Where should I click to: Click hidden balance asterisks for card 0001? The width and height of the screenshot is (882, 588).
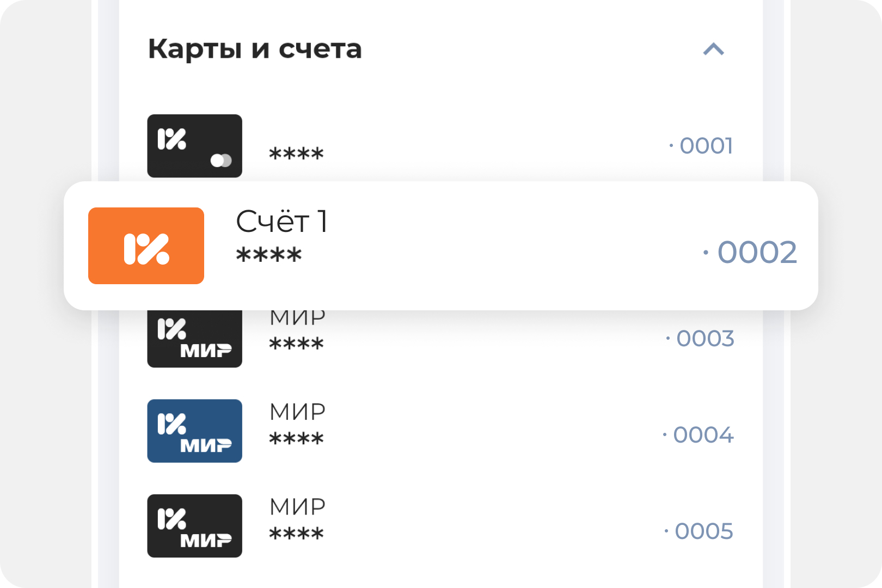coord(297,154)
